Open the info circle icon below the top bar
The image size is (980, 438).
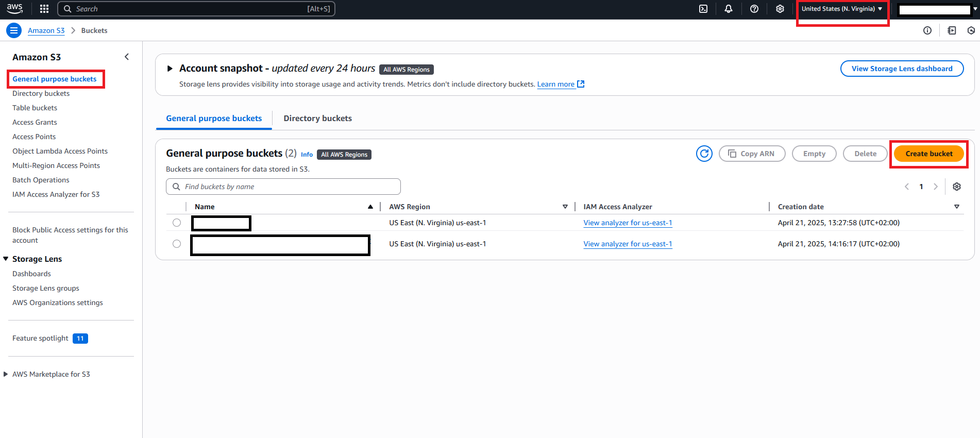pos(927,30)
